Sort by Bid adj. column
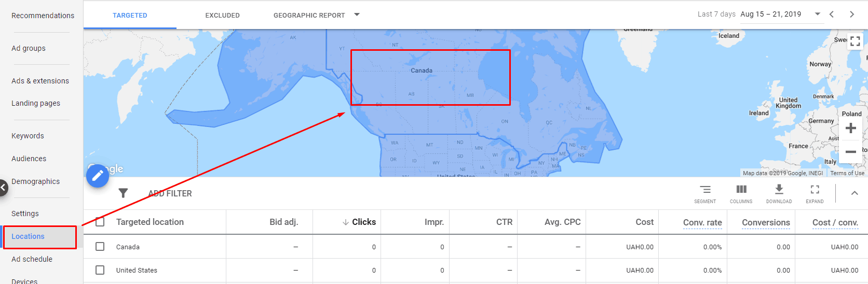The width and height of the screenshot is (868, 284). pos(283,222)
